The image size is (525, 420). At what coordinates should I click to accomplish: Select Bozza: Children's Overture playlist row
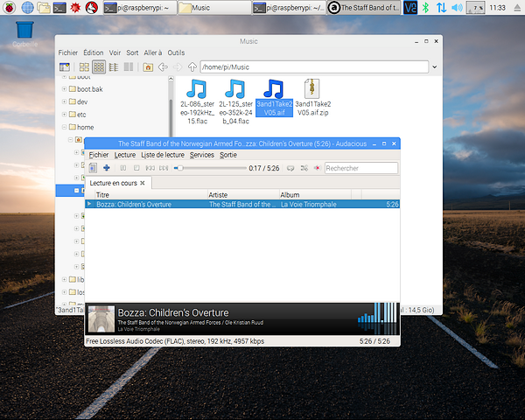(x=242, y=204)
